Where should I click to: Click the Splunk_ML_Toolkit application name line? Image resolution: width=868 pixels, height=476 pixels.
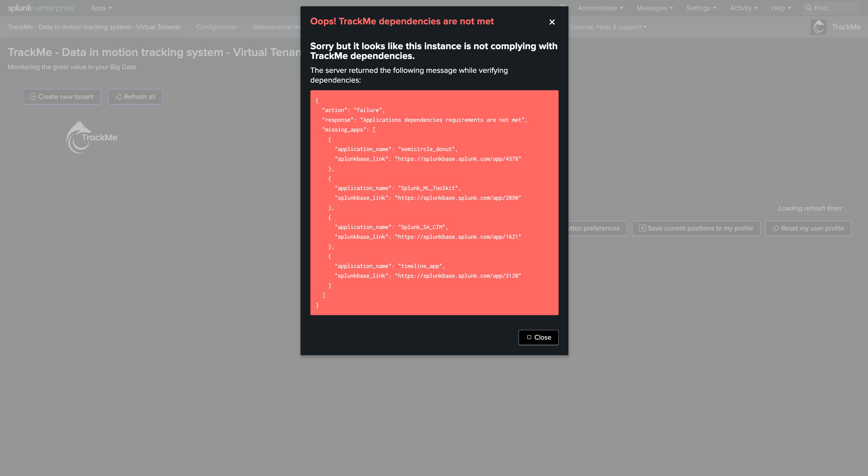click(x=398, y=188)
